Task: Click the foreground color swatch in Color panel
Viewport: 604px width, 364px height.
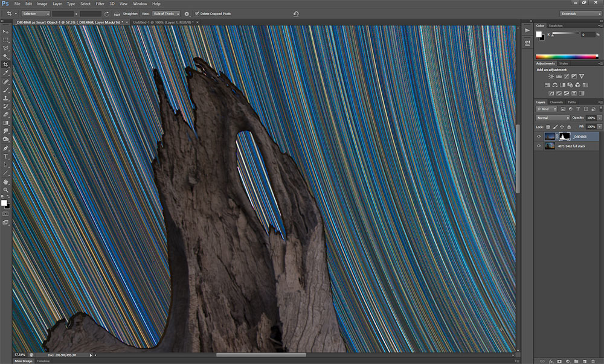Action: pyautogui.click(x=539, y=34)
